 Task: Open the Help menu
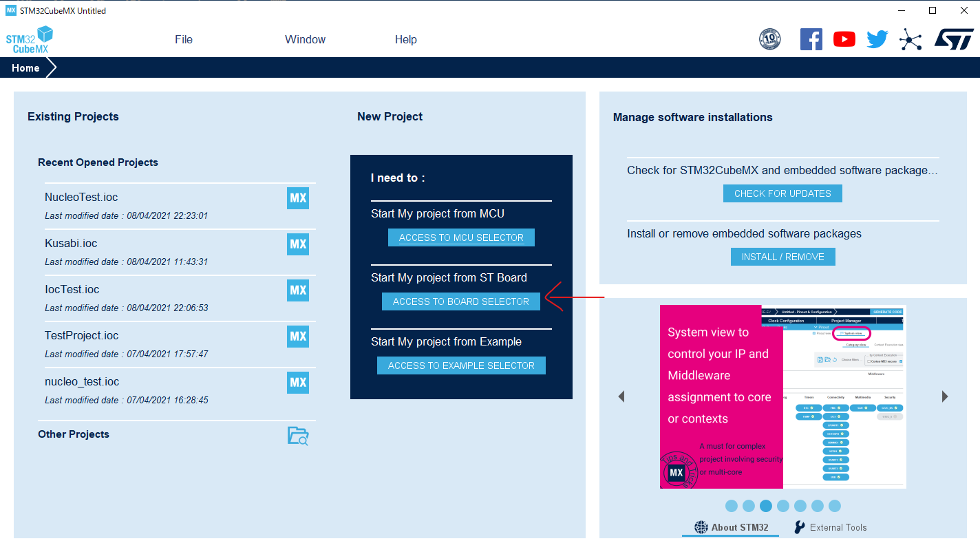point(406,40)
